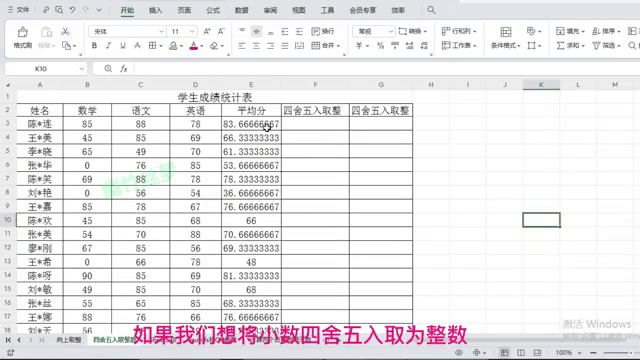Apply the fill color bucket
Viewport: 640px width, 360px height.
coord(173,46)
